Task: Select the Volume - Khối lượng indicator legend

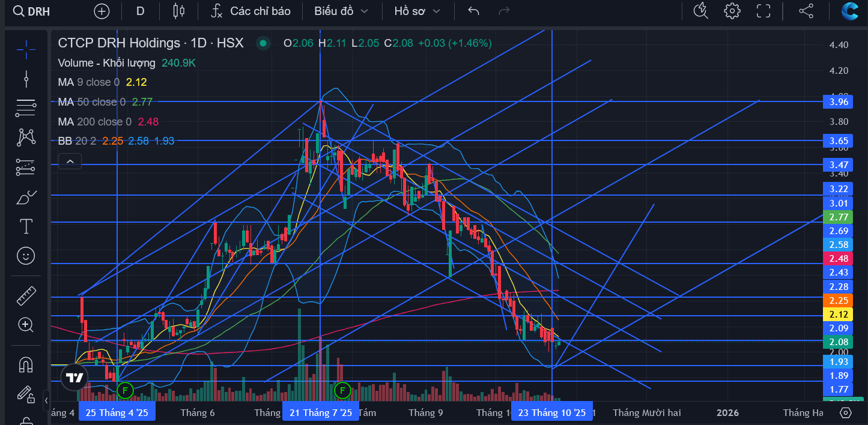Action: click(106, 62)
